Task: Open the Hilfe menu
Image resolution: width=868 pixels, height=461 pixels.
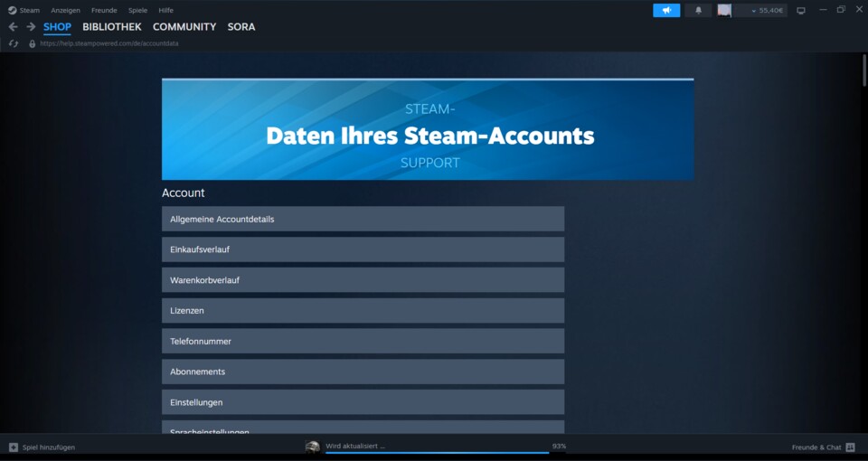Action: [x=166, y=10]
